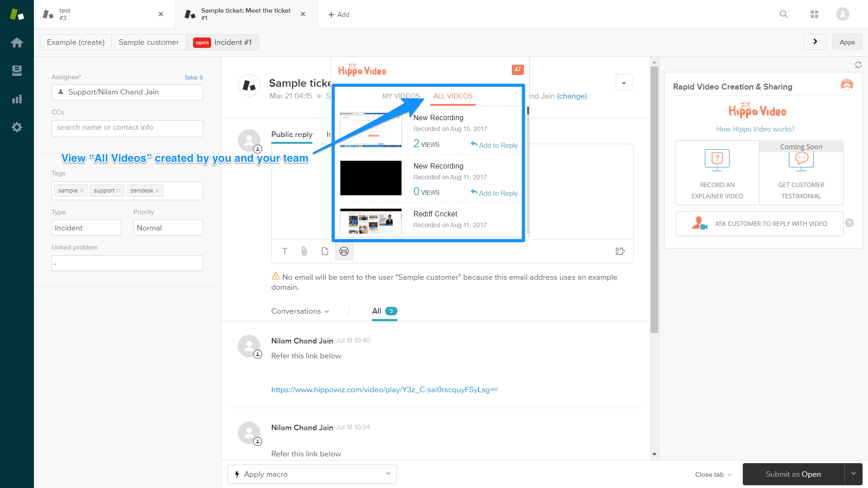The width and height of the screenshot is (868, 488).
Task: Remove the sample tag
Action: pos(82,191)
